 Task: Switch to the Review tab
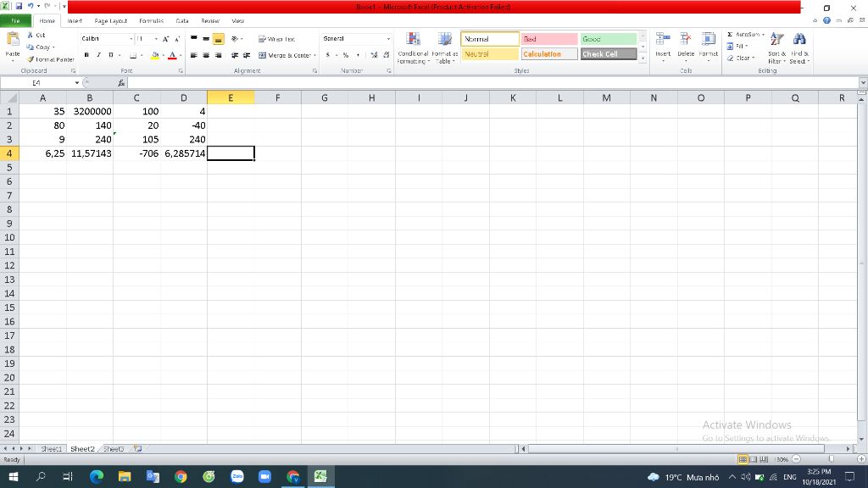coord(210,21)
